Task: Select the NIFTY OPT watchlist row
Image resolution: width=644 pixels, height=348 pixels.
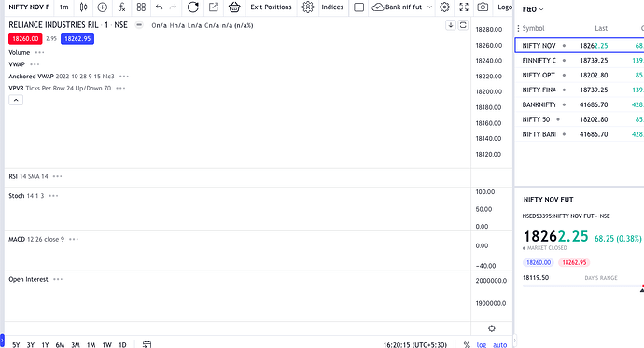Action: [580, 75]
